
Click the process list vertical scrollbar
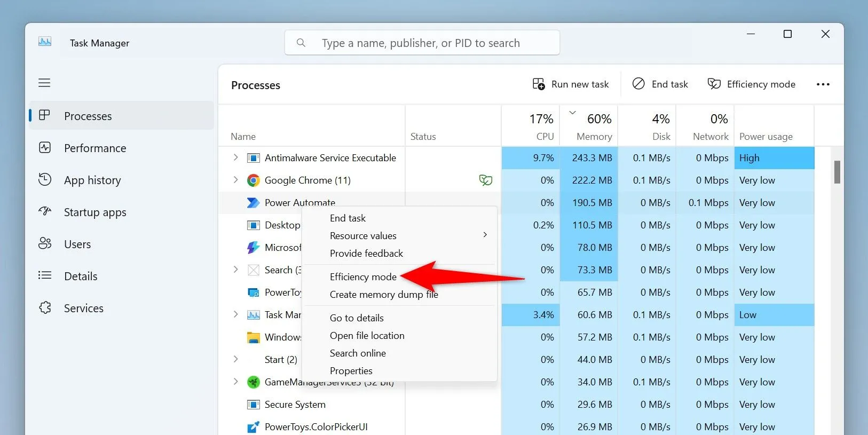point(837,172)
